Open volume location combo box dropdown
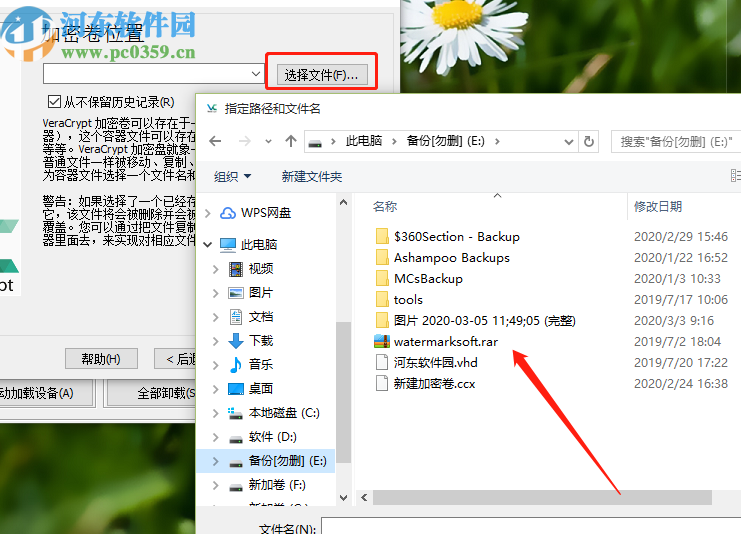Viewport: 741px width, 534px height. coord(256,74)
